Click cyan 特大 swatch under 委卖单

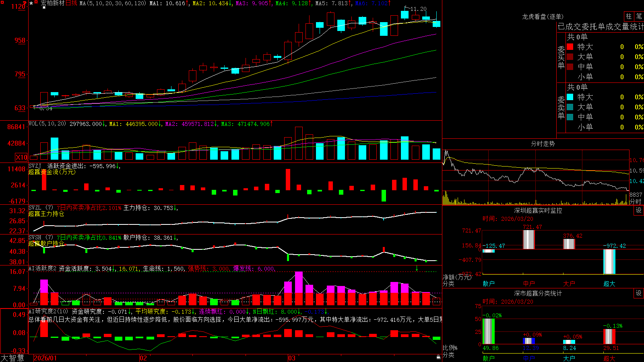pos(570,97)
